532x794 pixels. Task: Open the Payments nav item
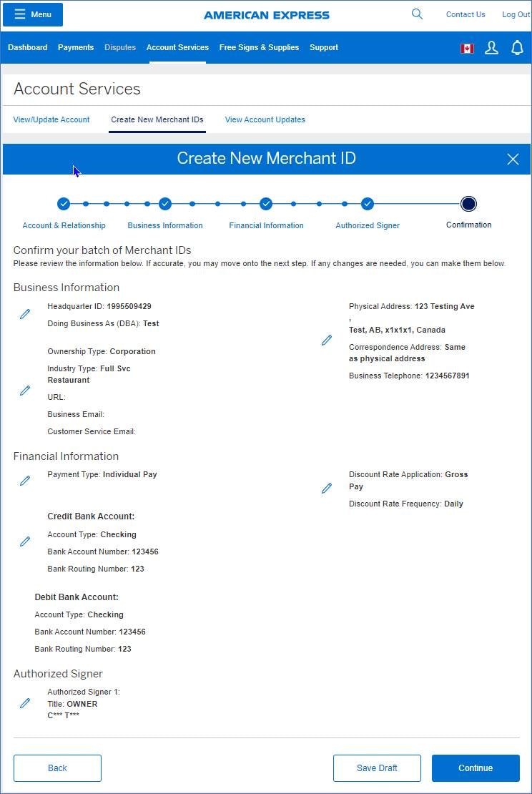pyautogui.click(x=76, y=48)
